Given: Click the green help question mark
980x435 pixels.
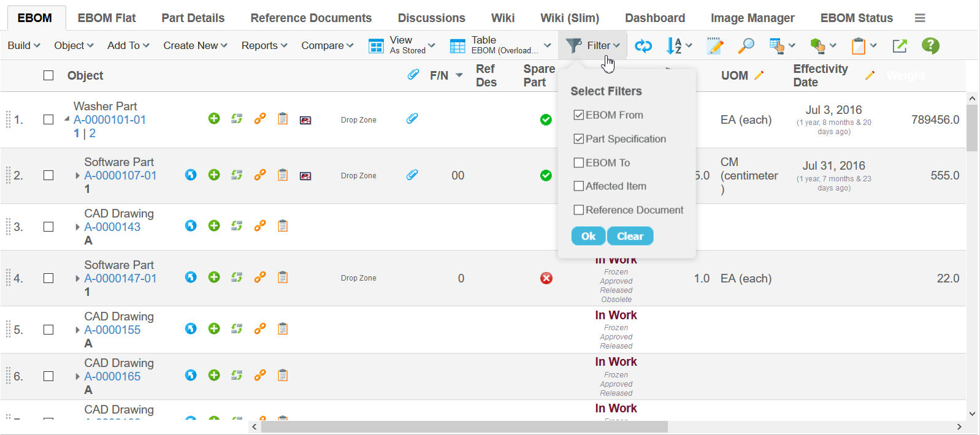Looking at the screenshot, I should [x=930, y=45].
